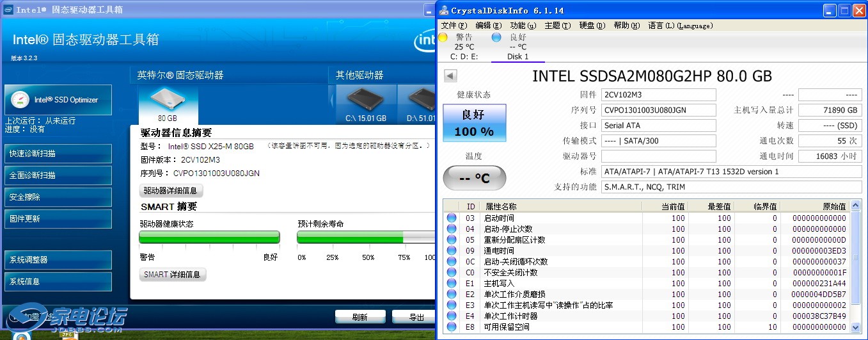Click the 良好 100% health status box
Viewport: 868px width, 340px height.
point(474,123)
